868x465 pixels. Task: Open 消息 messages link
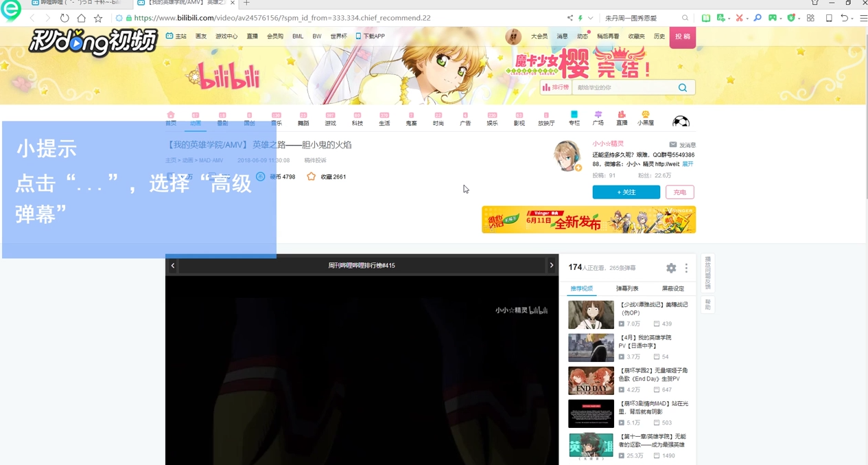tap(562, 36)
